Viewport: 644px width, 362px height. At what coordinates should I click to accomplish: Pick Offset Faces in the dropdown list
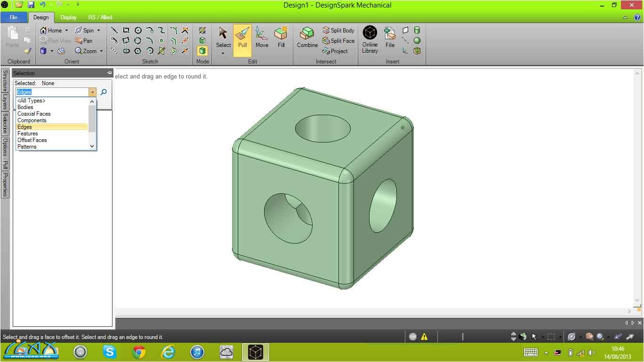32,140
